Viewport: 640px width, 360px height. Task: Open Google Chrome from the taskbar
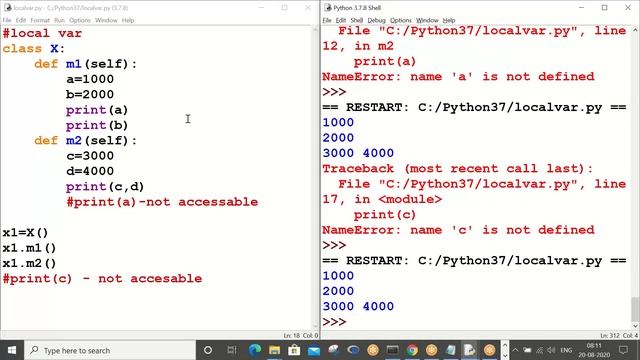tap(412, 350)
